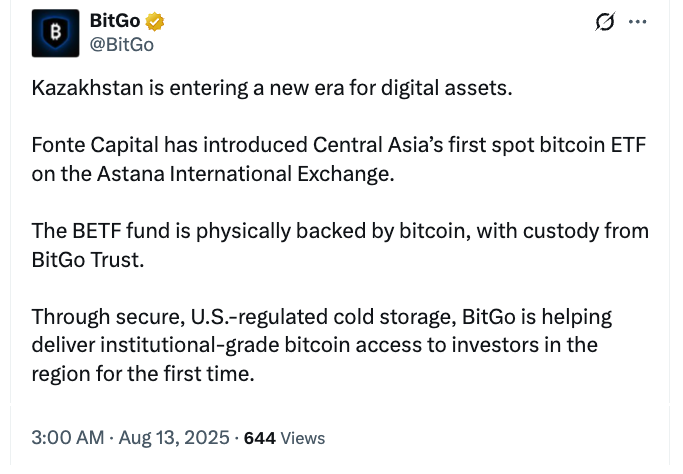
Task: Open the @BitGo handle link
Action: 122,44
